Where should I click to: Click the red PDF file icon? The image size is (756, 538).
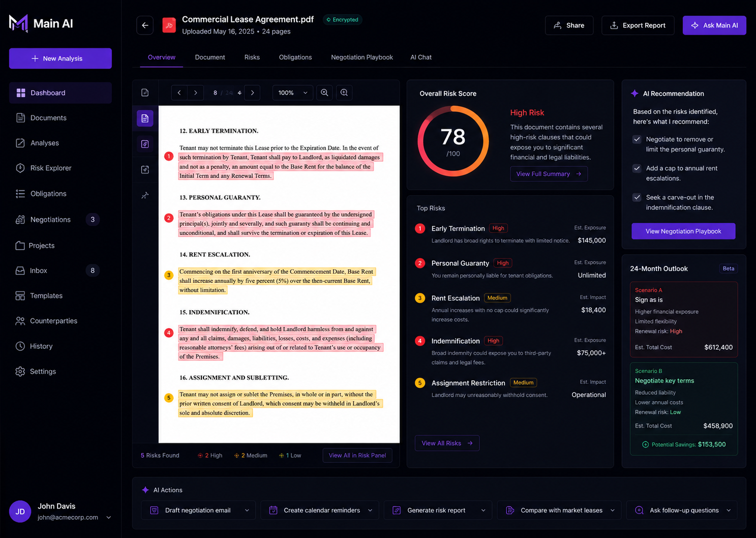coord(169,25)
